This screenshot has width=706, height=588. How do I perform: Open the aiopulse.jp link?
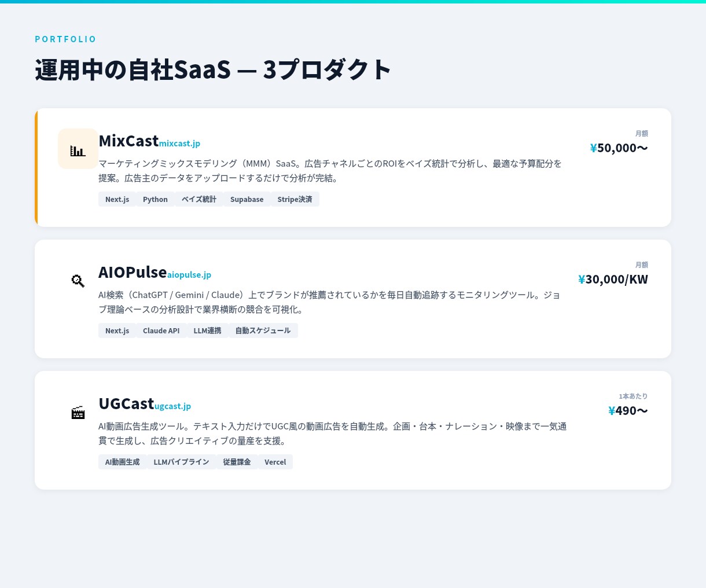pos(189,274)
